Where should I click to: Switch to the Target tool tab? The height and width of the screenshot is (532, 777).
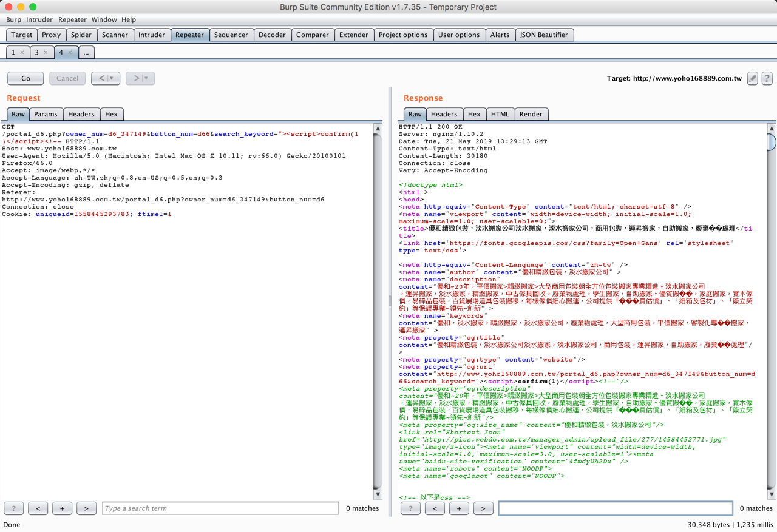click(x=22, y=35)
